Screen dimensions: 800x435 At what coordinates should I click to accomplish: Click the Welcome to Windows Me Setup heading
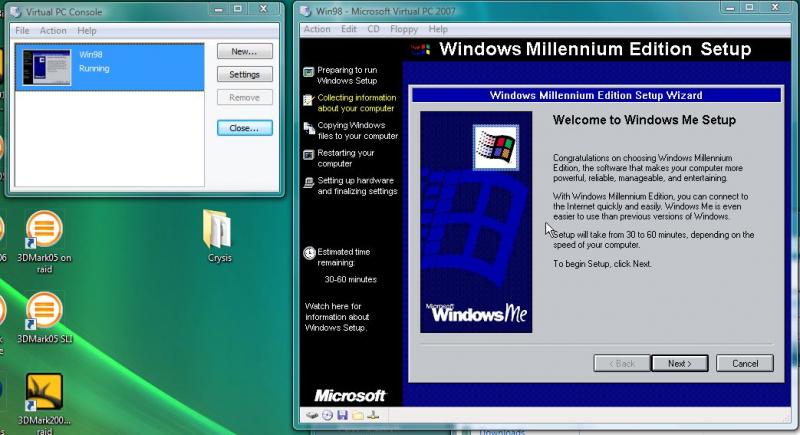pyautogui.click(x=644, y=120)
